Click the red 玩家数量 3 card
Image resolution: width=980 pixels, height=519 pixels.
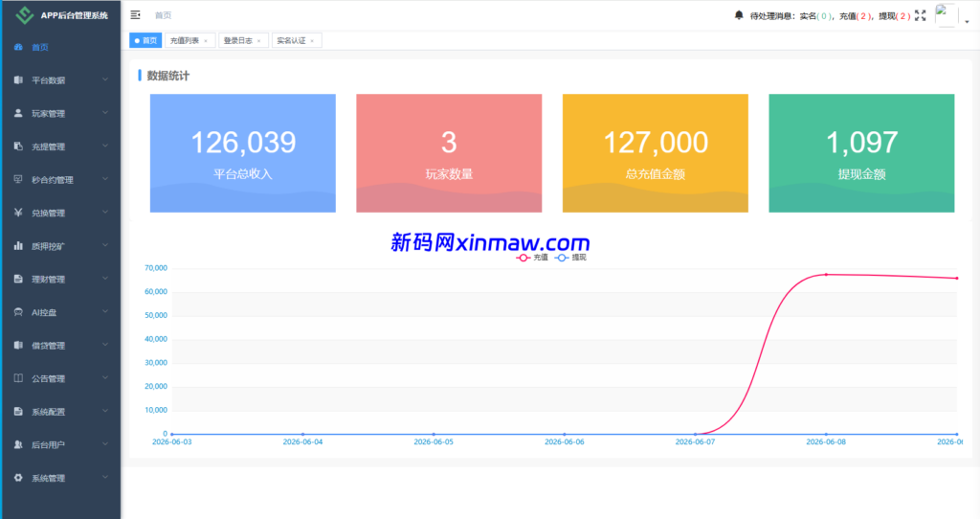[449, 153]
